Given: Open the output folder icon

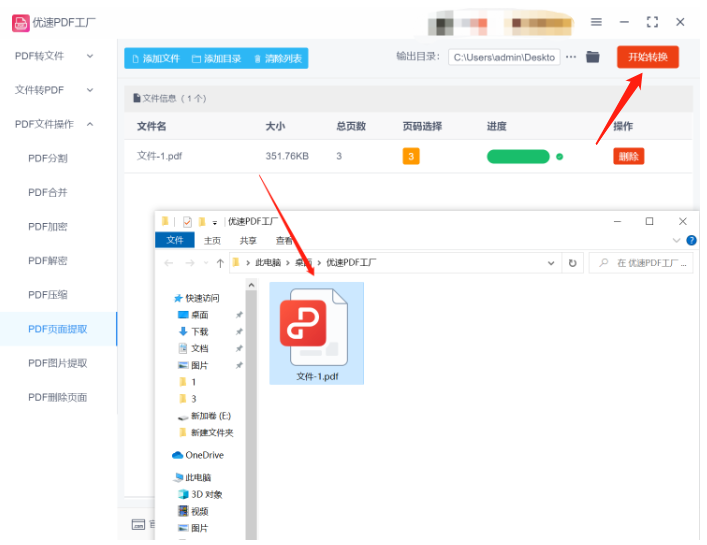Looking at the screenshot, I should 592,57.
